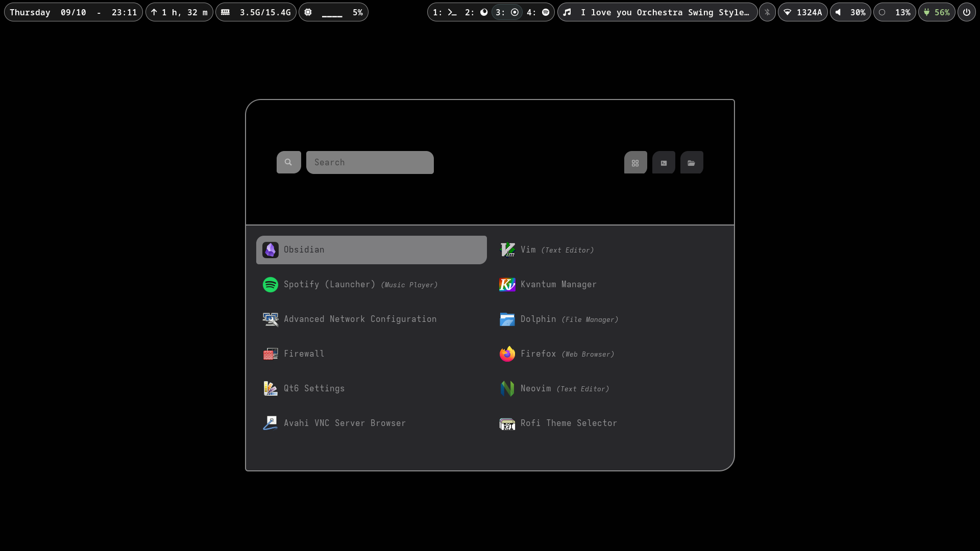
Task: Click the volume 30% indicator
Action: coord(850,12)
